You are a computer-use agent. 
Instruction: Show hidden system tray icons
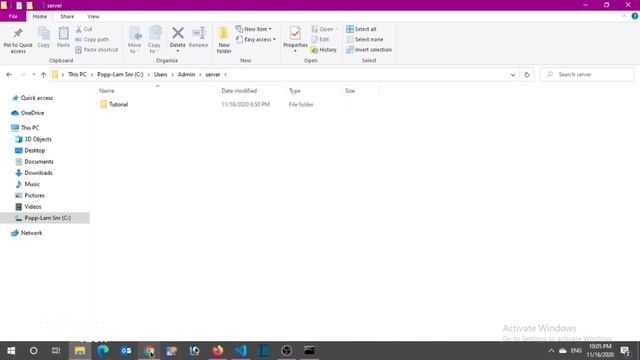coord(551,350)
